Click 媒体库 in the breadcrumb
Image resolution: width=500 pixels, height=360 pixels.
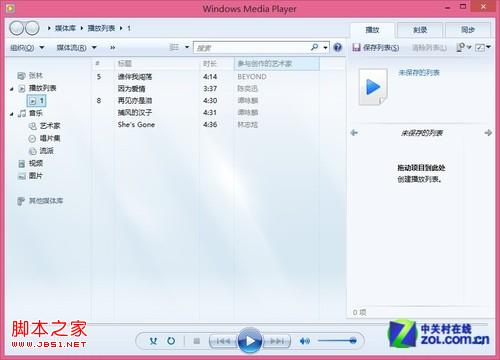point(65,28)
